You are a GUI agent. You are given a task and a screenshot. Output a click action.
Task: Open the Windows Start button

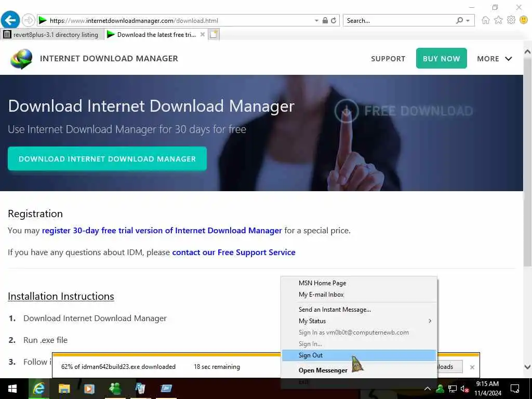point(12,389)
